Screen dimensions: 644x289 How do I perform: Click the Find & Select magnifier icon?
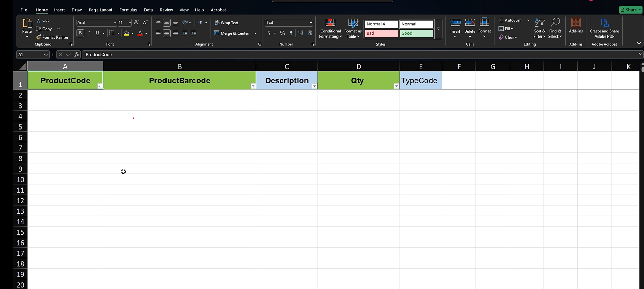(x=555, y=23)
